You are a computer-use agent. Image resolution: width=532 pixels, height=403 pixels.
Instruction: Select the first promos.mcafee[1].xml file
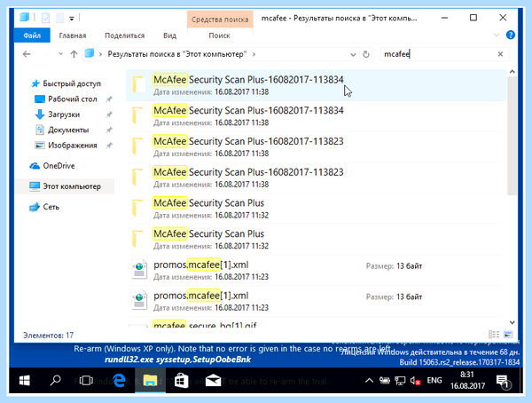click(x=316, y=271)
